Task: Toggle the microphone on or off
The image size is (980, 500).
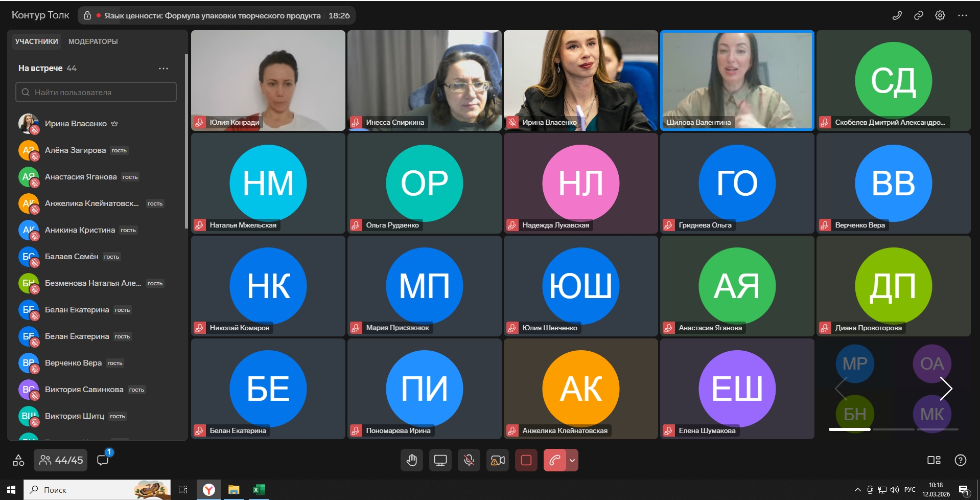Action: pyautogui.click(x=469, y=461)
